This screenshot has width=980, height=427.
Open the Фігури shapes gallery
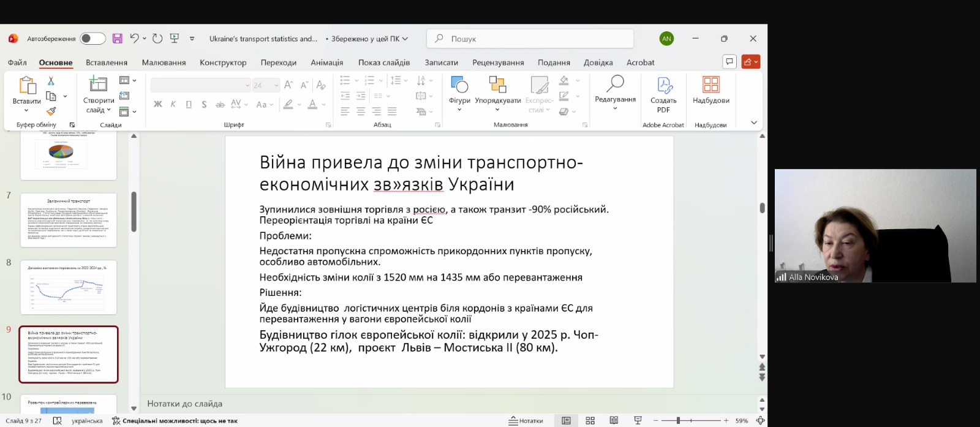tap(459, 91)
